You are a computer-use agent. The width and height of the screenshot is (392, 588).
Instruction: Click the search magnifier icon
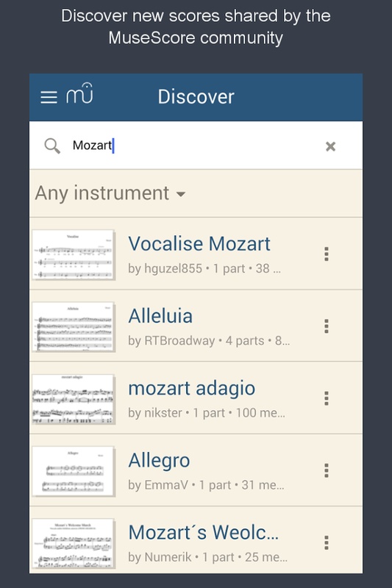[x=52, y=146]
